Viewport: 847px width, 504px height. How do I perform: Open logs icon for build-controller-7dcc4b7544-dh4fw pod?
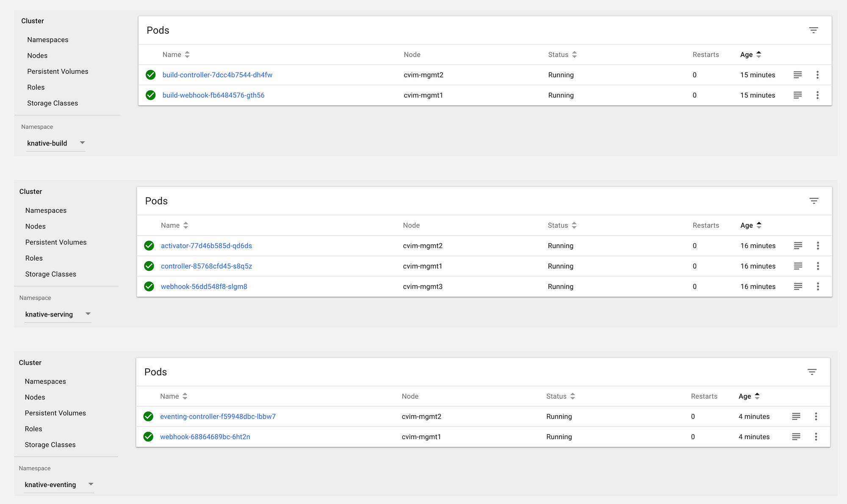[x=797, y=75]
